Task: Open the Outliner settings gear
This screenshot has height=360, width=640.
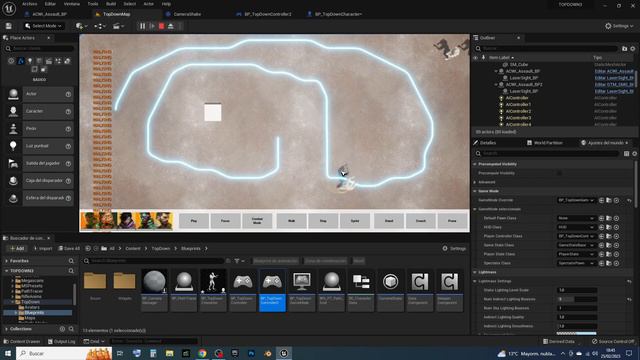Action: click(x=633, y=49)
